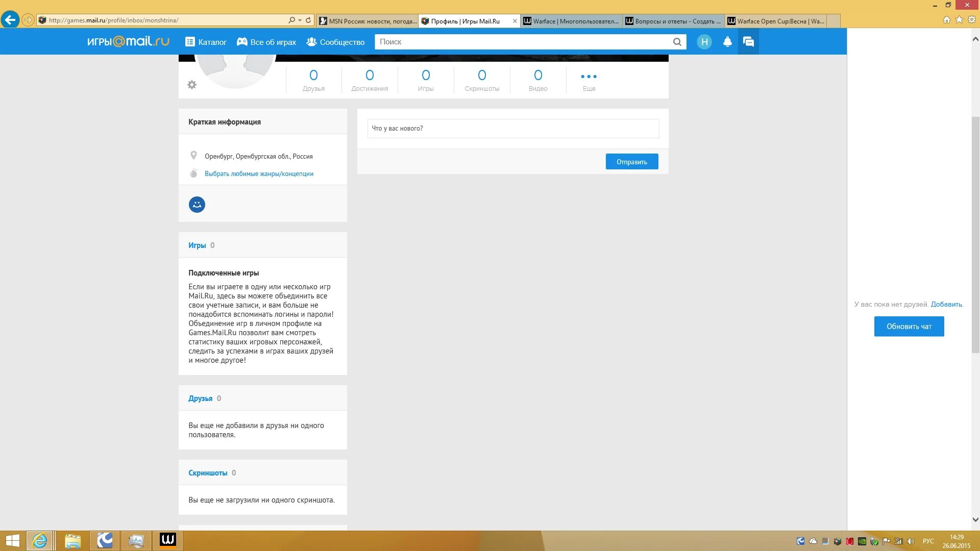Open the address bar search dropdown arrow
Screen dimensions: 980x551
click(x=300, y=20)
